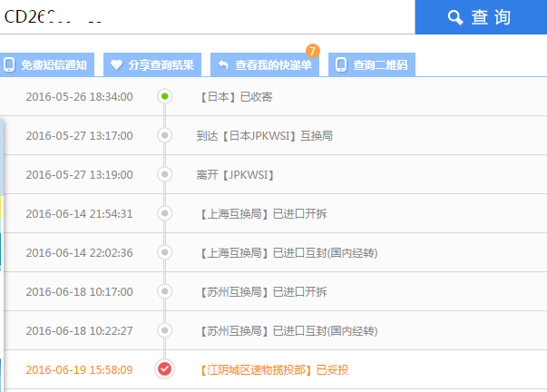Click timeline dot at 2016-06-18 10:22:27
Image resolution: width=547 pixels, height=392 pixels.
pos(165,330)
